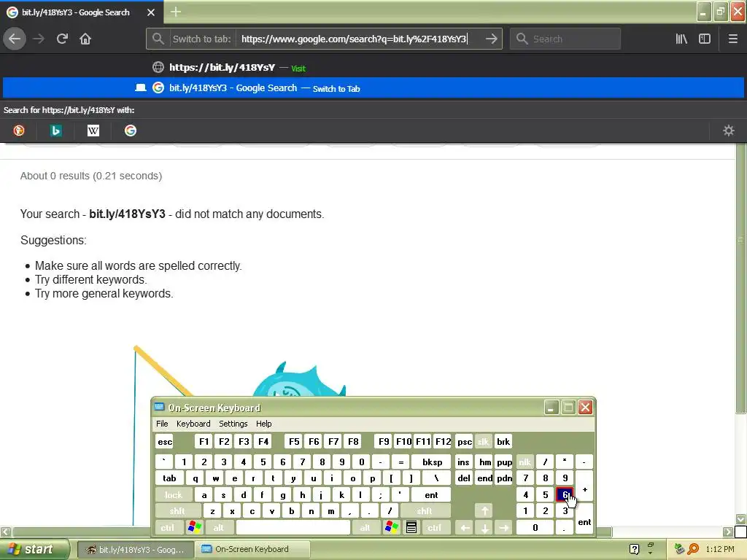
Task: Toggle the left ctrl key on the keyboard
Action: (x=167, y=528)
